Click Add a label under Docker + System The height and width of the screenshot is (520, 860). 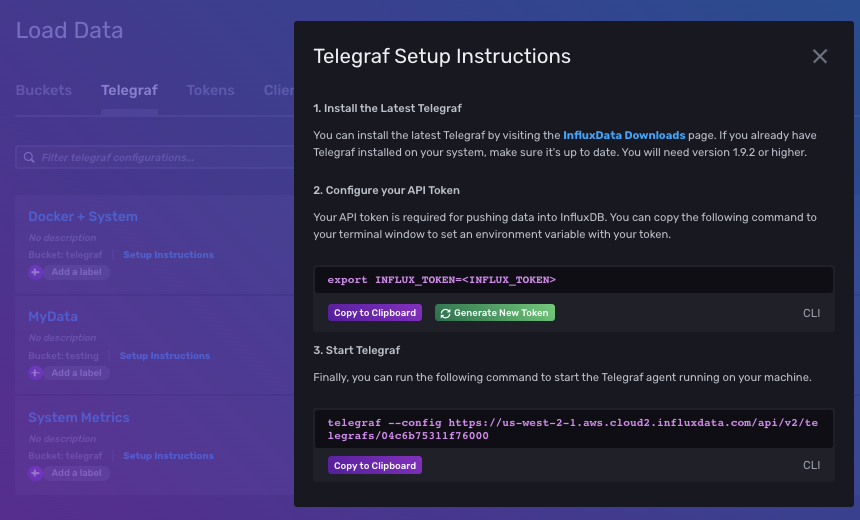point(76,272)
